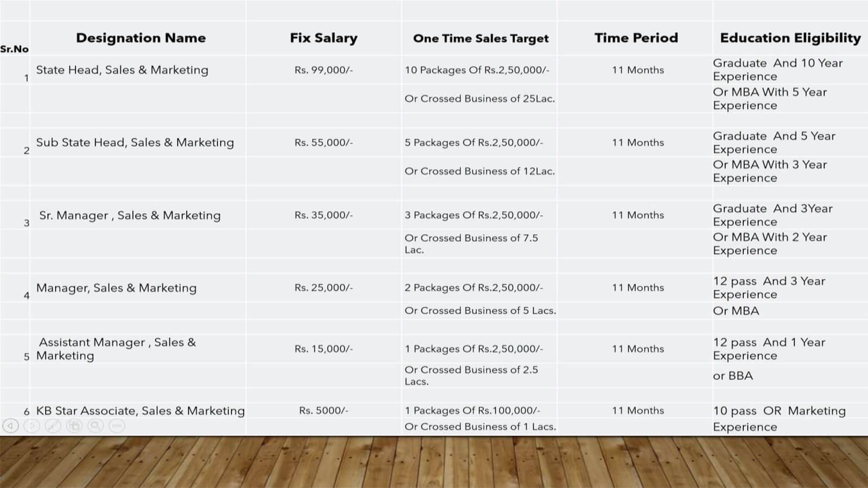868x488 pixels.
Task: Open the more slideshow options button
Action: (117, 426)
